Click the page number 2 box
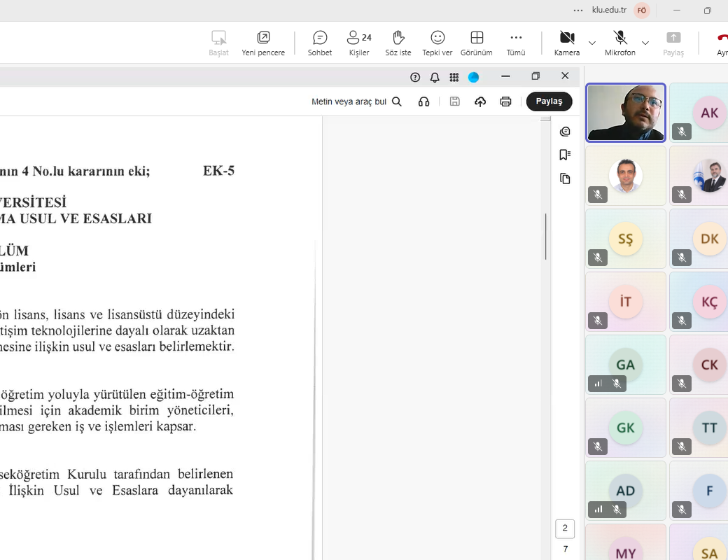 pos(565,528)
